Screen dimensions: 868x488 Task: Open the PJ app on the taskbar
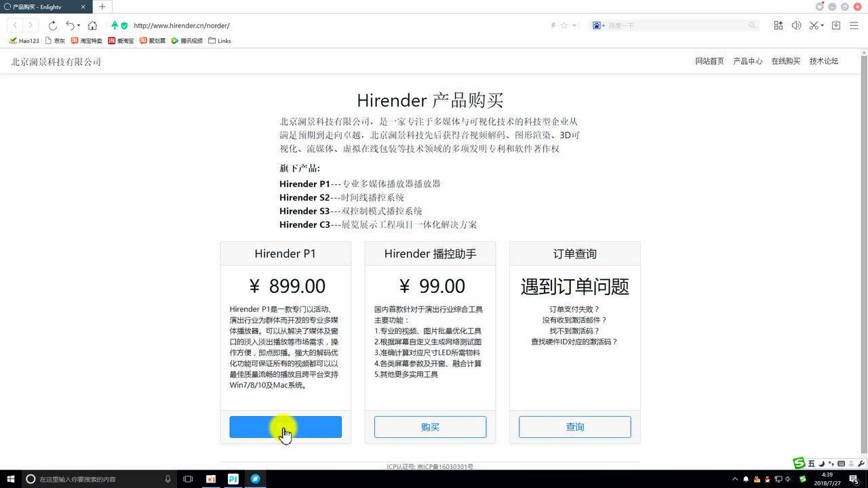233,479
